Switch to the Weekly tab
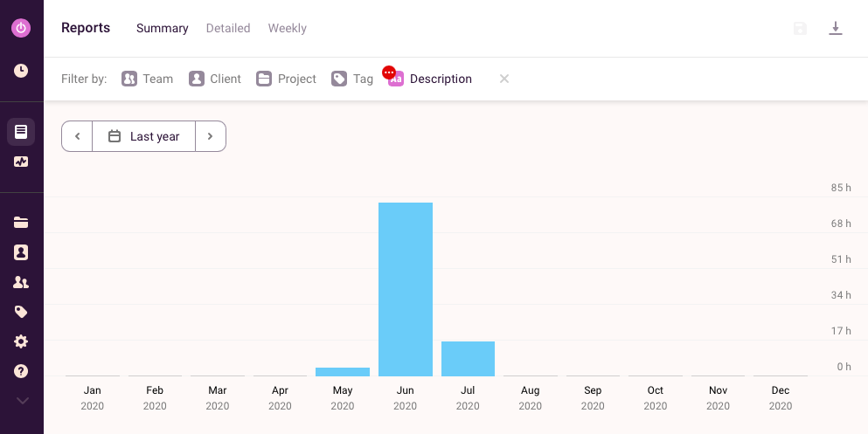868x434 pixels. [287, 28]
